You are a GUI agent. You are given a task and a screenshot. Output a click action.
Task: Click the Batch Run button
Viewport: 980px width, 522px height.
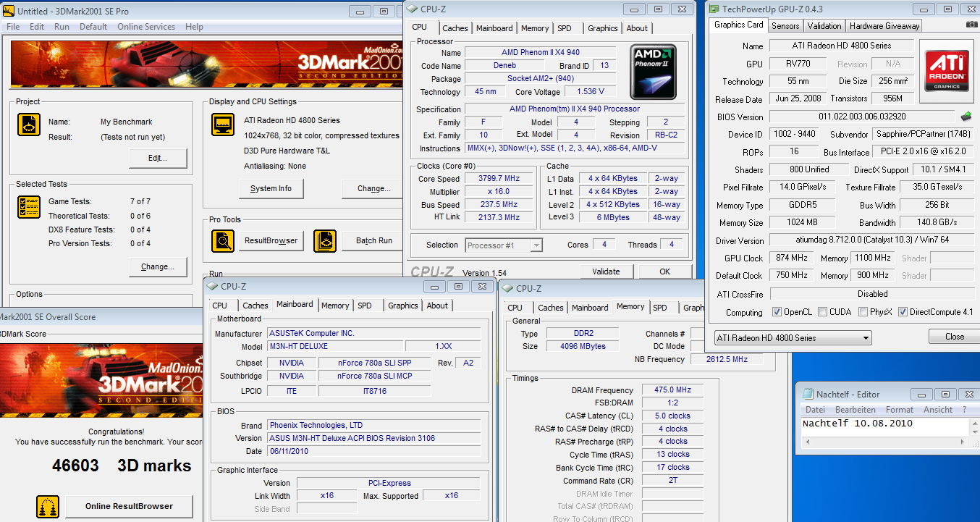374,240
